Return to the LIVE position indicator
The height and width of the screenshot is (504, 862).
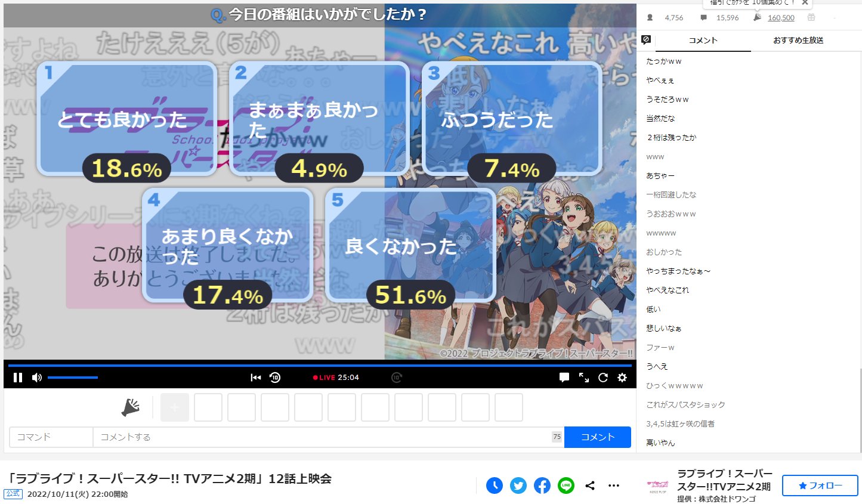click(324, 378)
